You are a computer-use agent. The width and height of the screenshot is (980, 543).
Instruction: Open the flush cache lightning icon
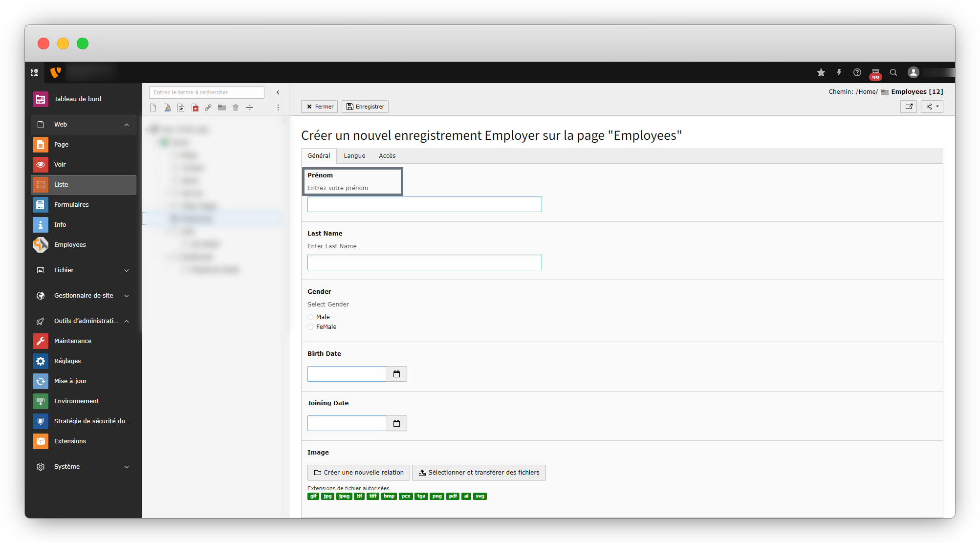(839, 72)
